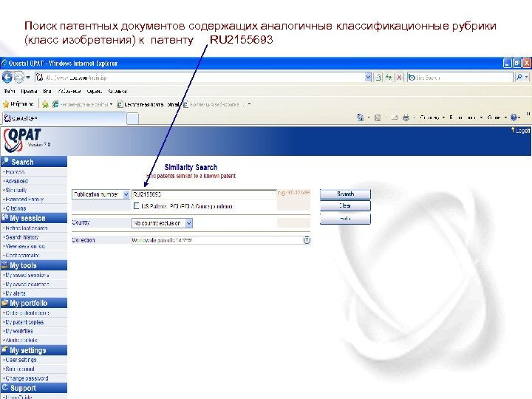
Task: Open View session log in sidebar
Action: (24, 246)
